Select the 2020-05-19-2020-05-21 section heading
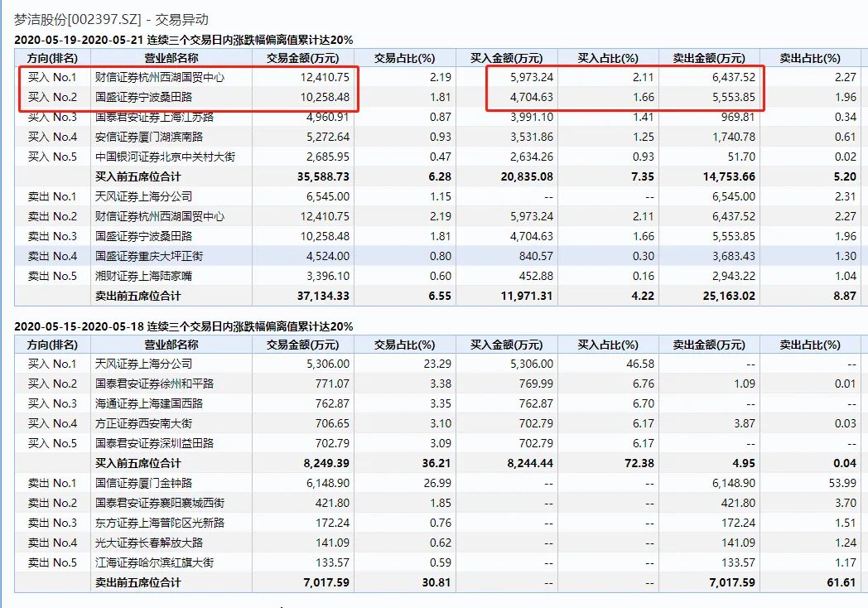Viewport: 868px width, 608px height. click(183, 40)
